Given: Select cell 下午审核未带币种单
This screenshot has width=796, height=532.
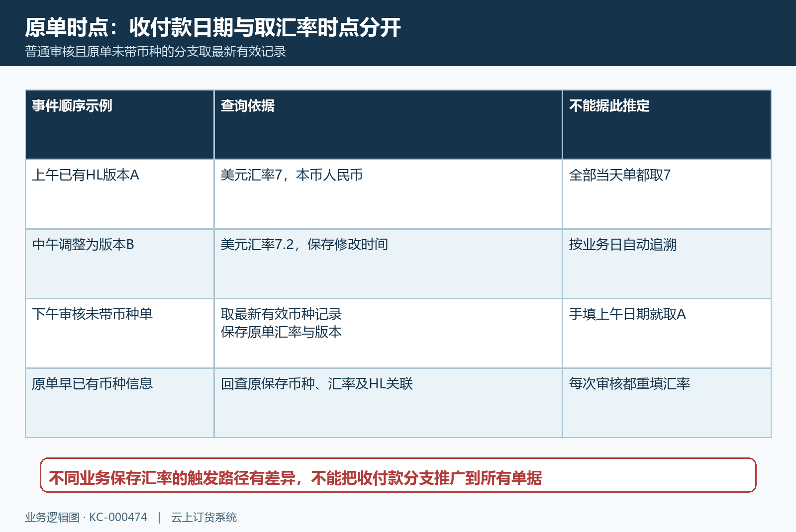Looking at the screenshot, I should (x=120, y=334).
